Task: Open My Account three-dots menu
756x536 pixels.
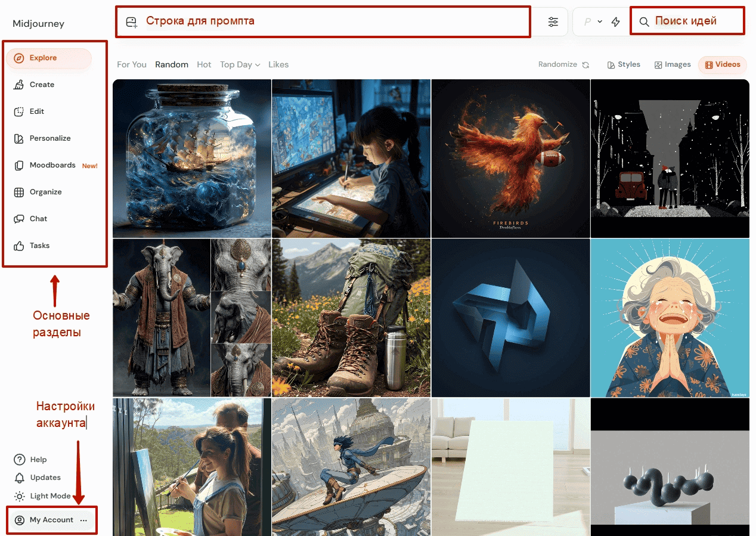Action: click(83, 520)
